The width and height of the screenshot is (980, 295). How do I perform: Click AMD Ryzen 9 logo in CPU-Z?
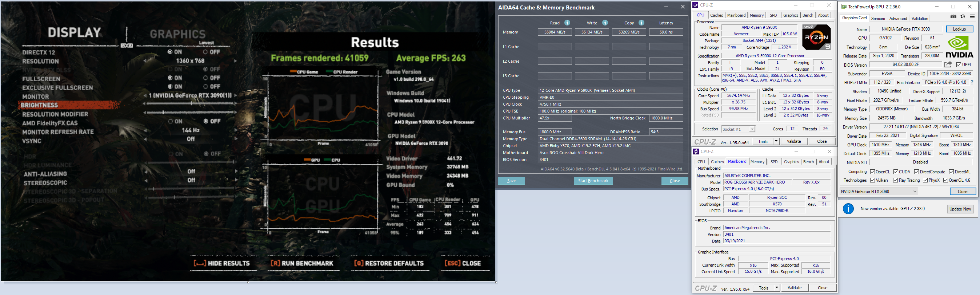click(x=816, y=37)
